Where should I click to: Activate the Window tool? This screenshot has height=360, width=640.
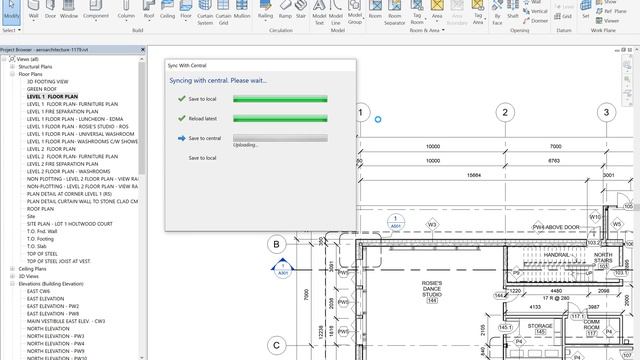point(69,10)
